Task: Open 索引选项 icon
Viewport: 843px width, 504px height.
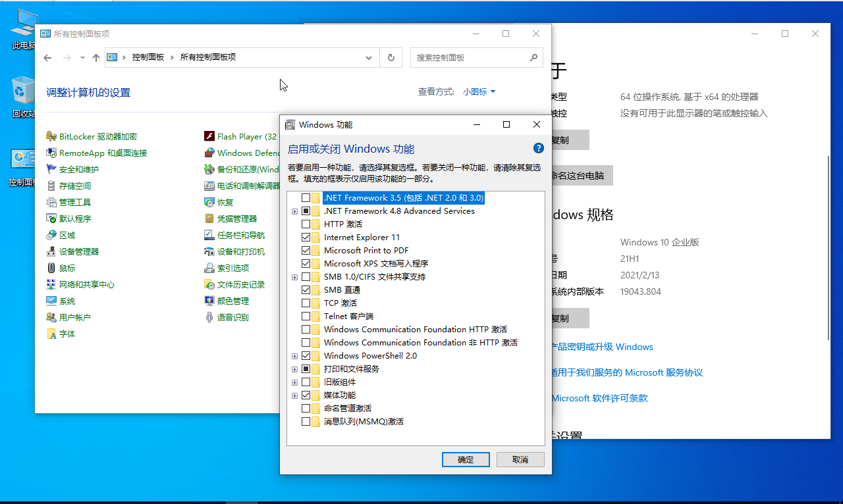Action: [209, 268]
